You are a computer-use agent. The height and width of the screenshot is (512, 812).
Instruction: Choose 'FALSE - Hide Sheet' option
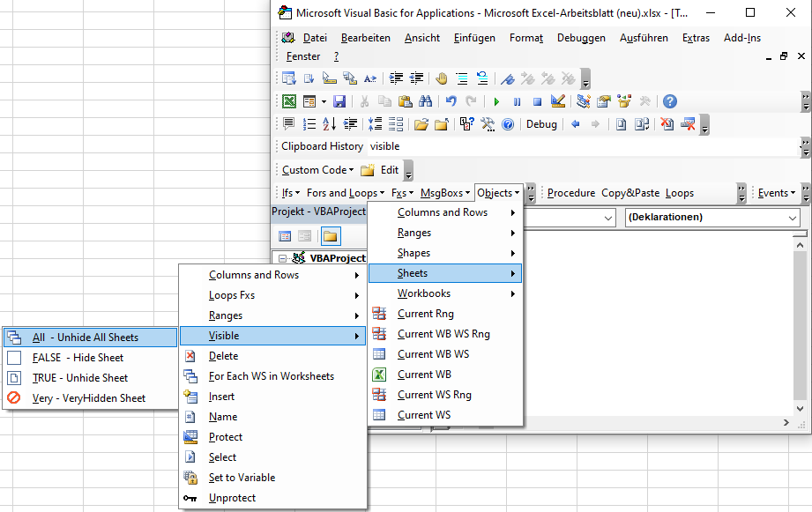(91, 358)
